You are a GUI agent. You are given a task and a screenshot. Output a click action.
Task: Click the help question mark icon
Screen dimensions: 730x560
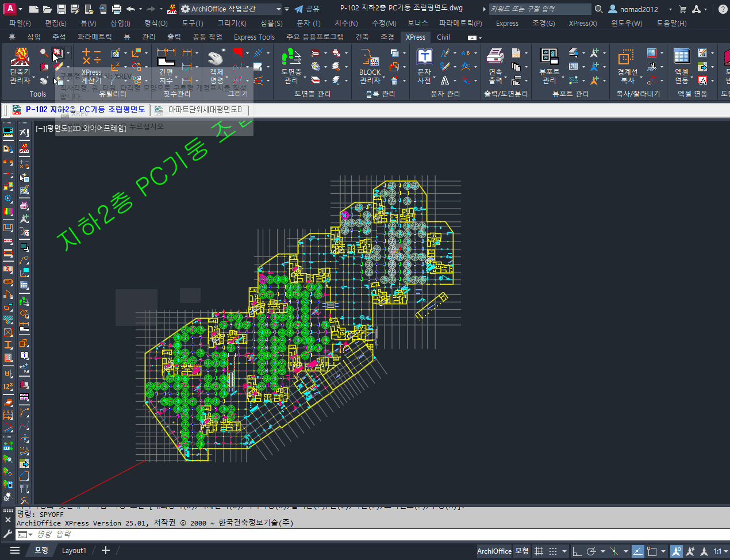723,9
